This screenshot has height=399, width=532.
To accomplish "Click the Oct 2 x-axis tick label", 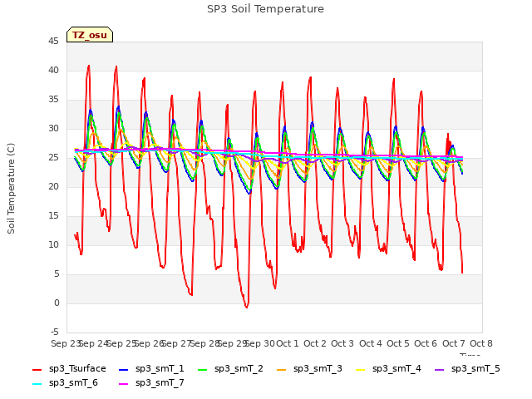I will (315, 343).
